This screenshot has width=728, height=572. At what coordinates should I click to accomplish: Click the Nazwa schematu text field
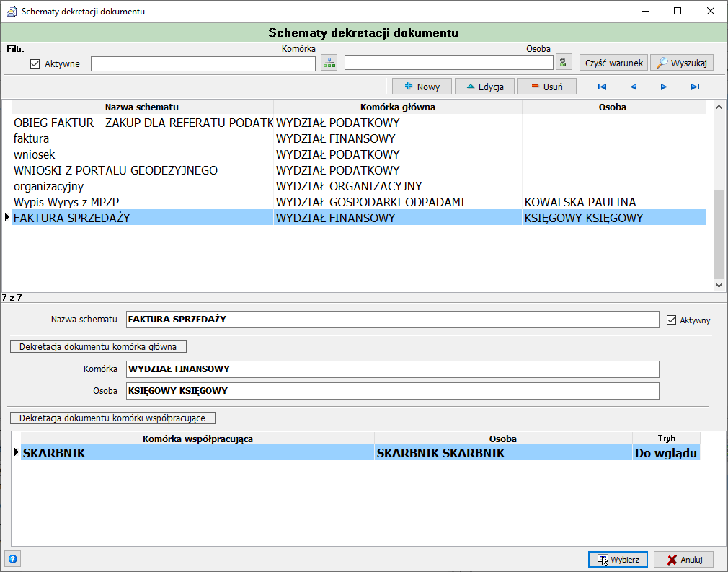(392, 320)
